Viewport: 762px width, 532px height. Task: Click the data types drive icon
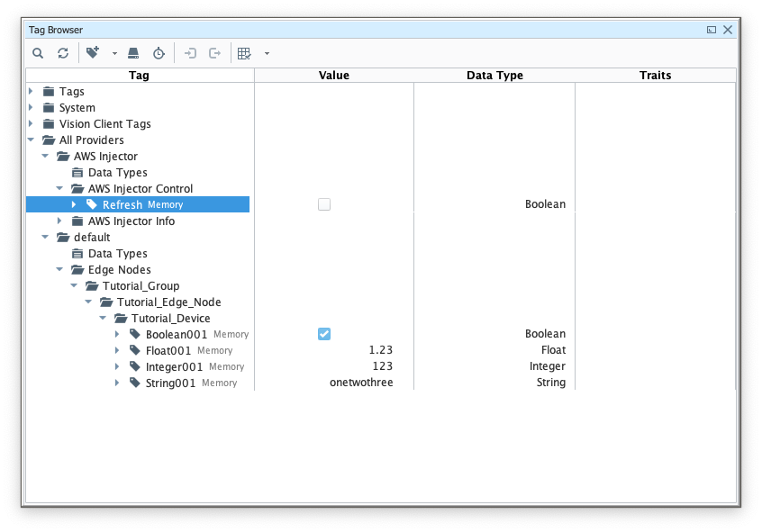tap(133, 53)
